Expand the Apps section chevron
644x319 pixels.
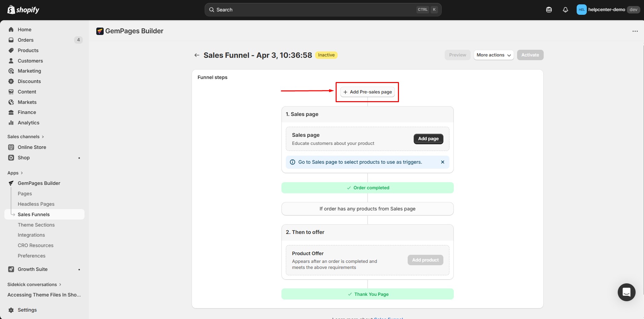22,173
